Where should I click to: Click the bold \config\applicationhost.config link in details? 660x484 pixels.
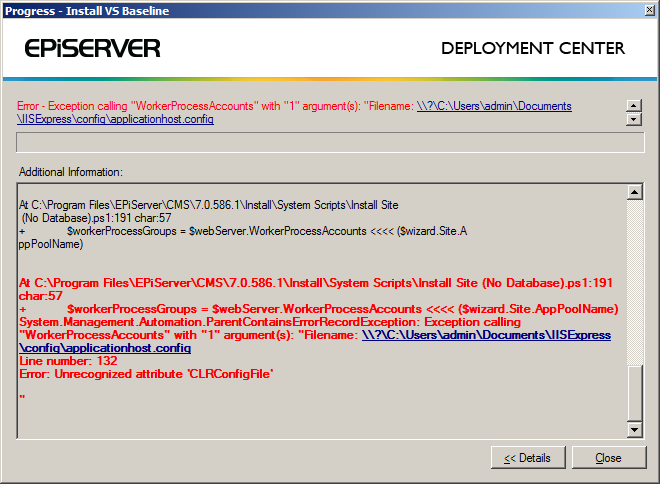point(105,348)
